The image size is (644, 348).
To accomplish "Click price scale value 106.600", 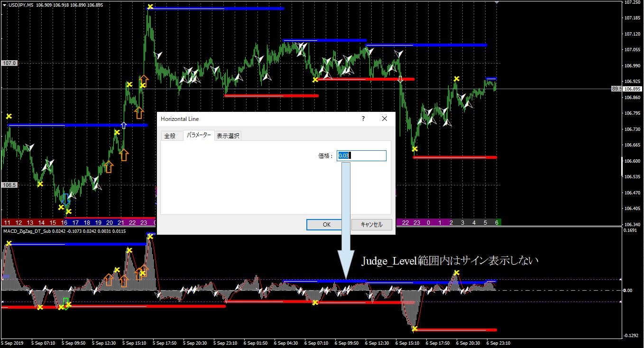I will coord(632,161).
